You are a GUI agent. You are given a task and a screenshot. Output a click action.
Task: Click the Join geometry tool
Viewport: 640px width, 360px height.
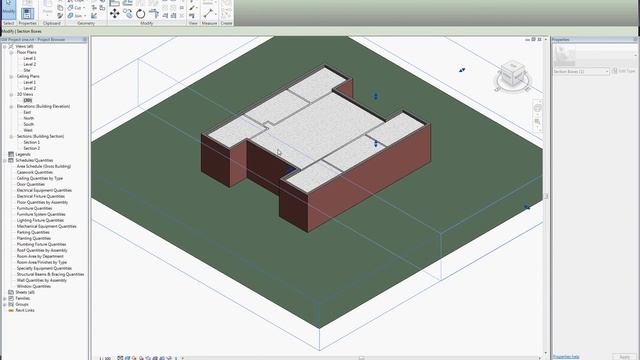[x=76, y=16]
